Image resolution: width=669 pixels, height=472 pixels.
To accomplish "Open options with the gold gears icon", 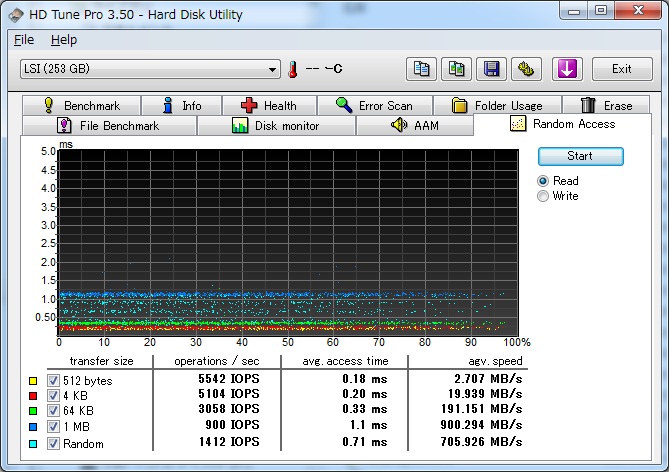I will pos(526,69).
